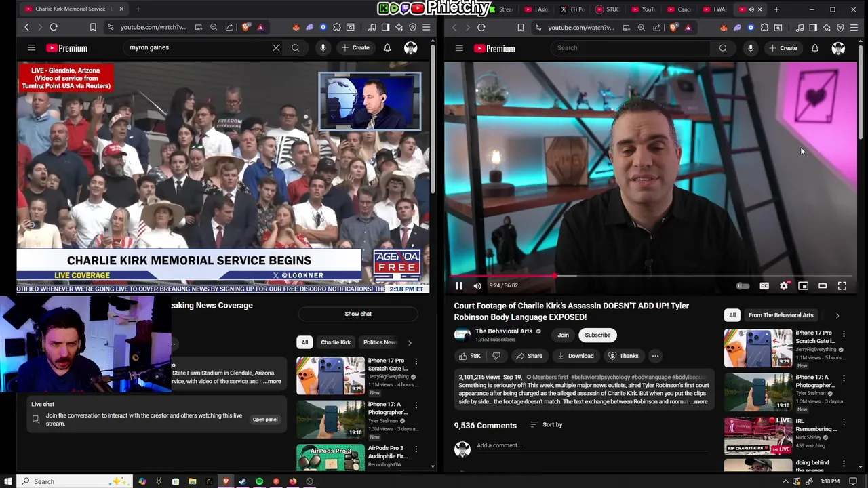This screenshot has height=488, width=868.
Task: Open the guide menu in left YouTube window
Action: [x=31, y=47]
